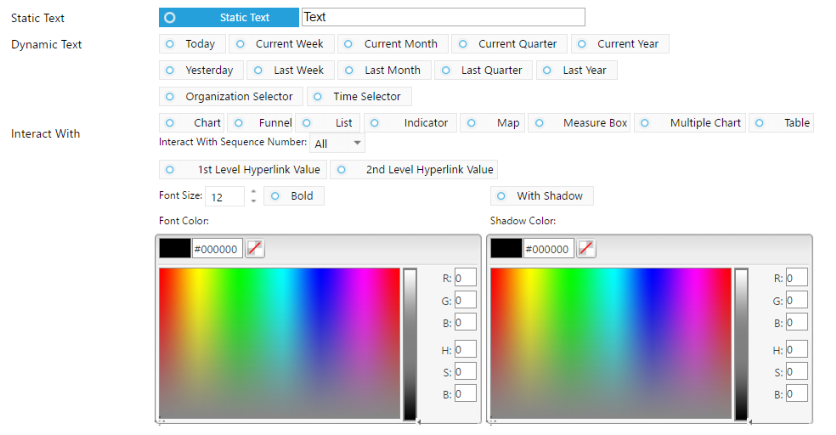This screenshot has height=435, width=836.
Task: Select the Time Selector option
Action: pos(359,96)
